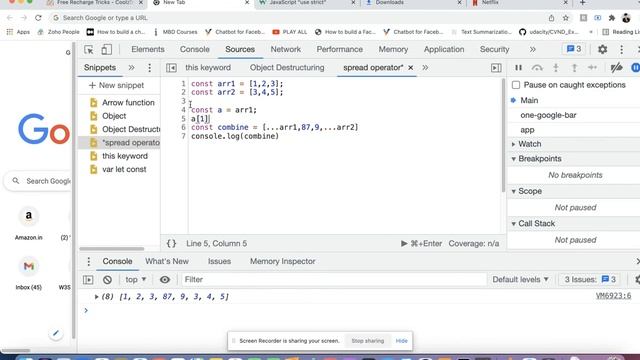Open the Network panel
The height and width of the screenshot is (360, 640).
[286, 49]
